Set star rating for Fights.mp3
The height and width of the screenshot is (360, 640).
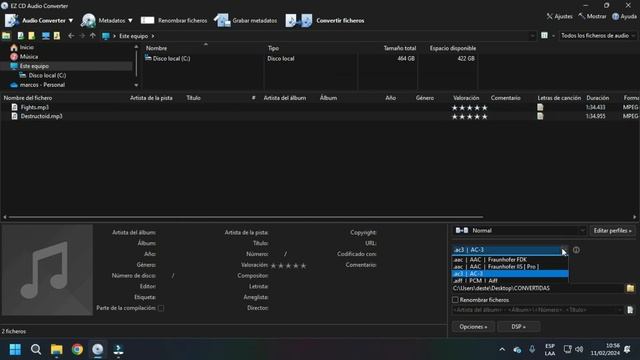coord(469,108)
